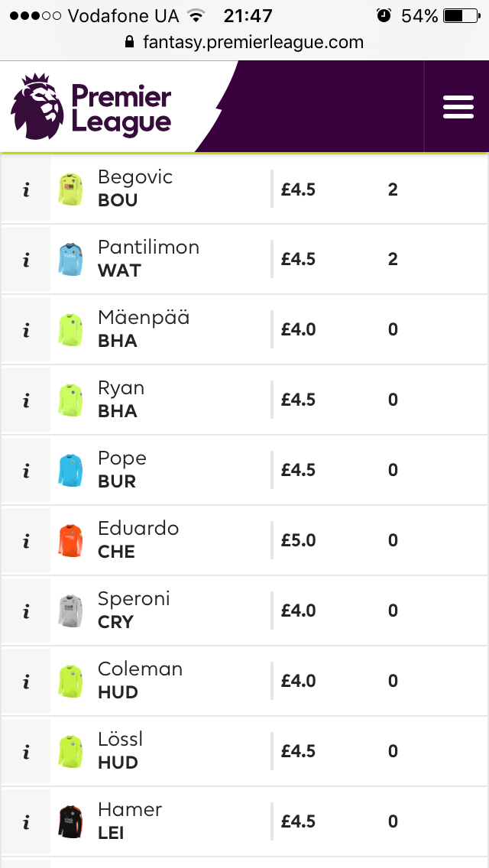Open the hamburger menu icon
The image size is (489, 868).
[x=458, y=107]
